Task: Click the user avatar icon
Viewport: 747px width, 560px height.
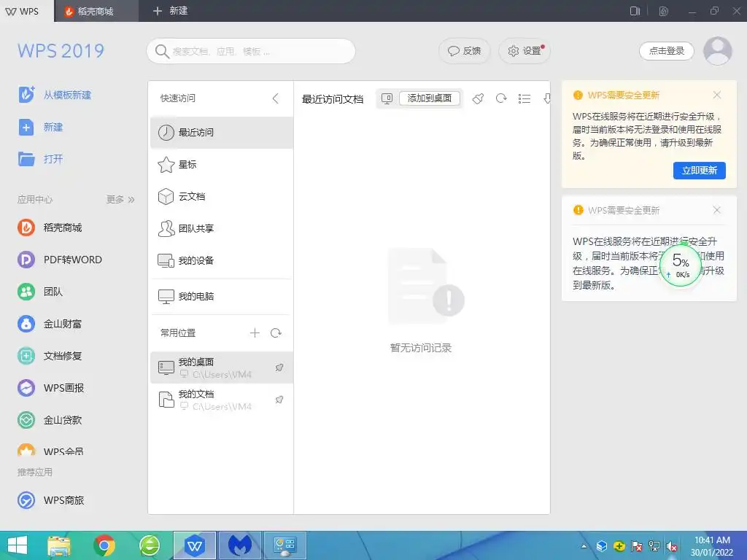Action: pyautogui.click(x=718, y=51)
